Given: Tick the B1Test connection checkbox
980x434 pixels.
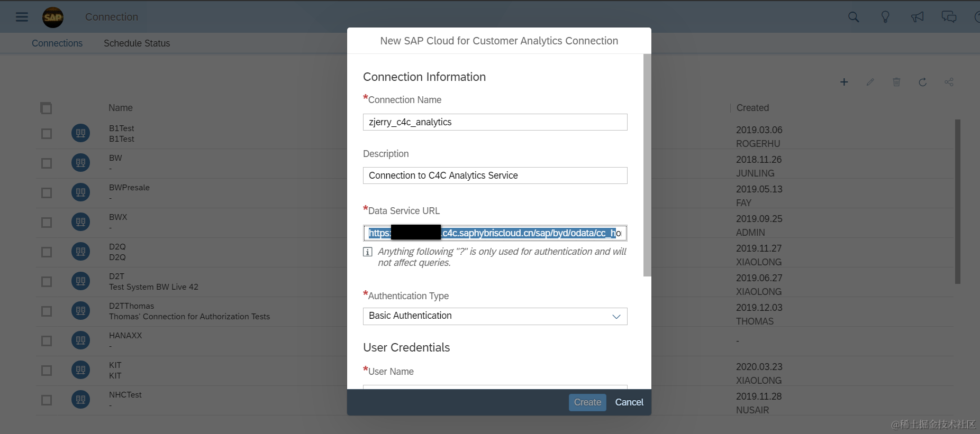Looking at the screenshot, I should [x=47, y=134].
